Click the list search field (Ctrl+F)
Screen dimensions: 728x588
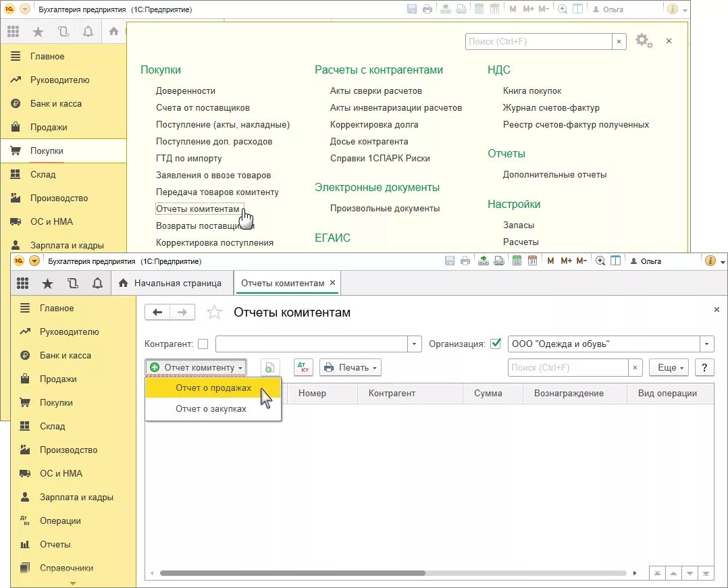coord(569,367)
